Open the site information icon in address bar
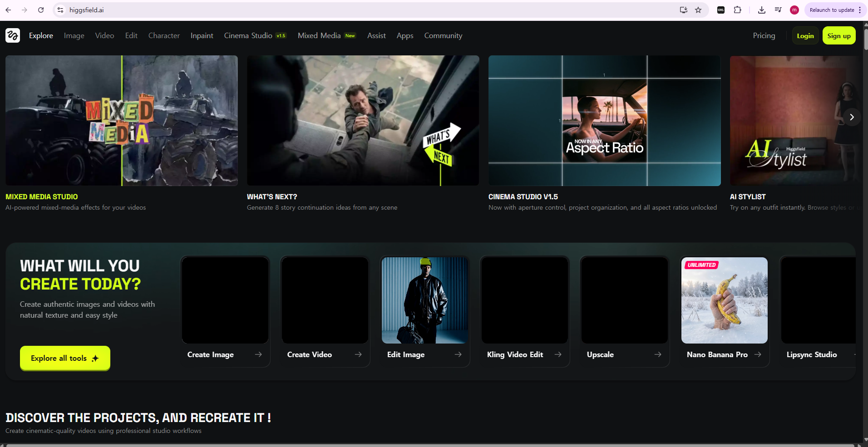Image resolution: width=868 pixels, height=447 pixels. coord(60,10)
